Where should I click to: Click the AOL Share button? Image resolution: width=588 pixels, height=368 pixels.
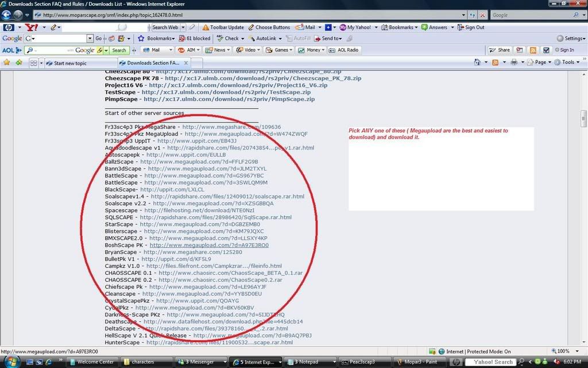click(x=500, y=50)
